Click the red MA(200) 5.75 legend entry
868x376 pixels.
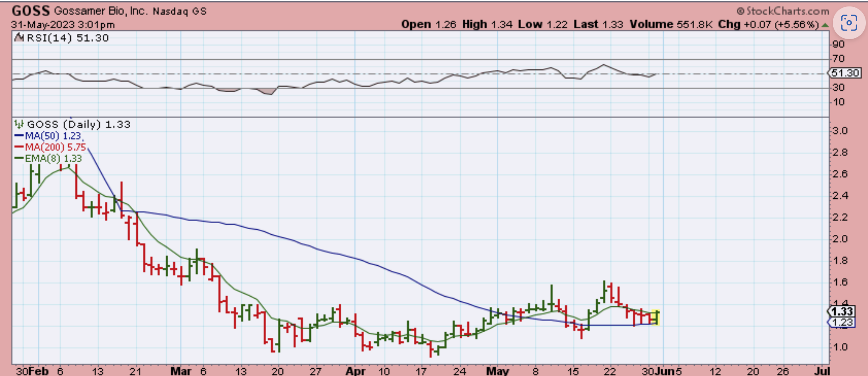[x=50, y=147]
